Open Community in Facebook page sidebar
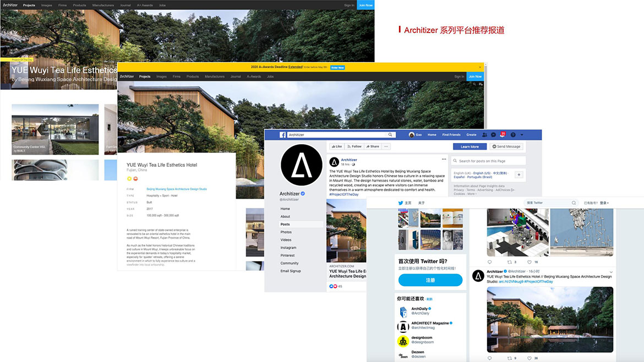The height and width of the screenshot is (362, 644). (290, 263)
